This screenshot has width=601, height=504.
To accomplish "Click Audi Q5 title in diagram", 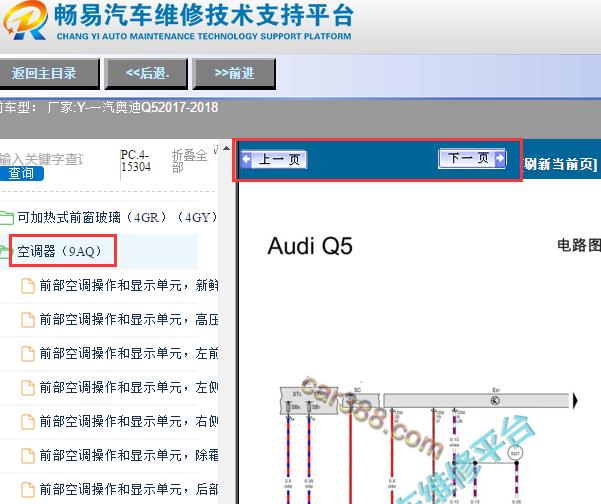I will click(x=310, y=246).
